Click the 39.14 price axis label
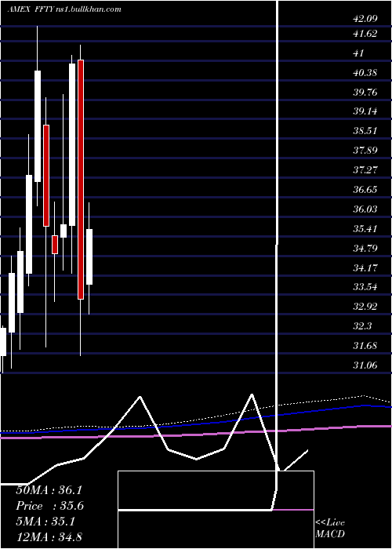Screen dimensions: 392x549 point(365,111)
